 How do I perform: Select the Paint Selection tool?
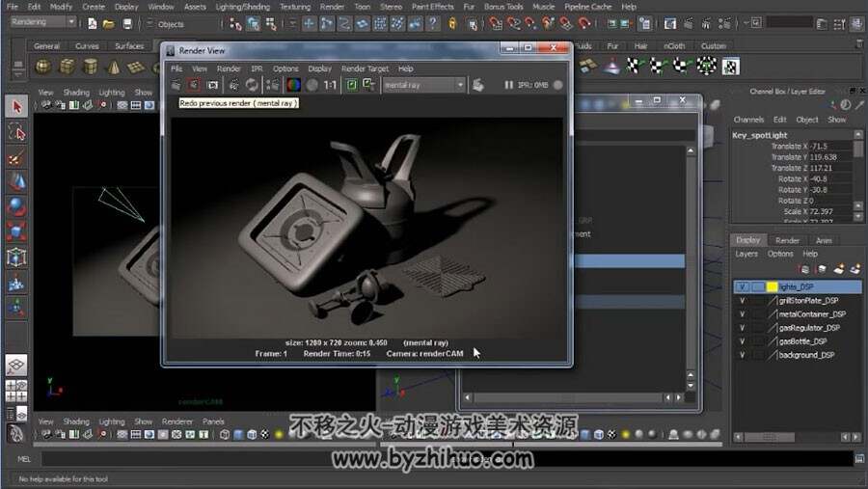(16, 158)
